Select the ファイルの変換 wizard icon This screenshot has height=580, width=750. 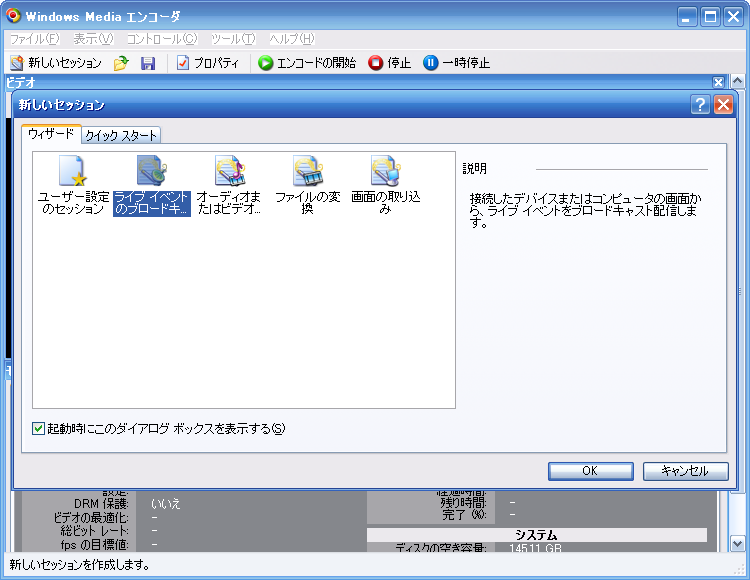[x=307, y=173]
